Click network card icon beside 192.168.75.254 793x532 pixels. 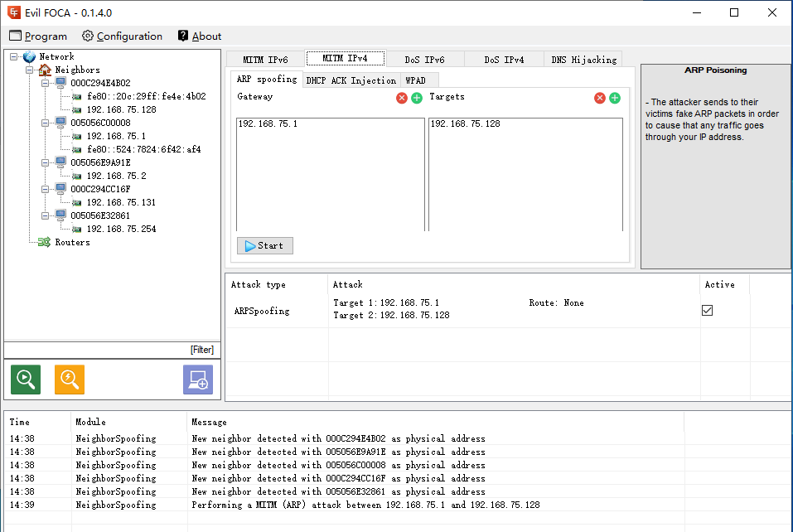point(77,229)
